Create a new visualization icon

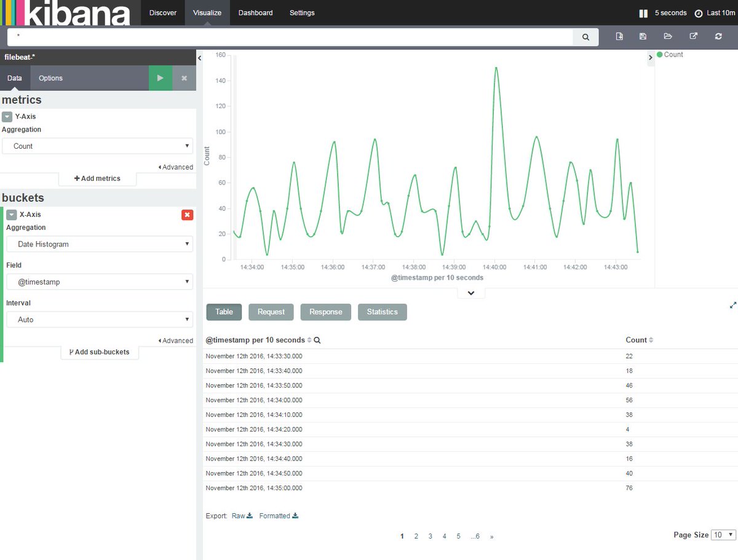point(619,36)
